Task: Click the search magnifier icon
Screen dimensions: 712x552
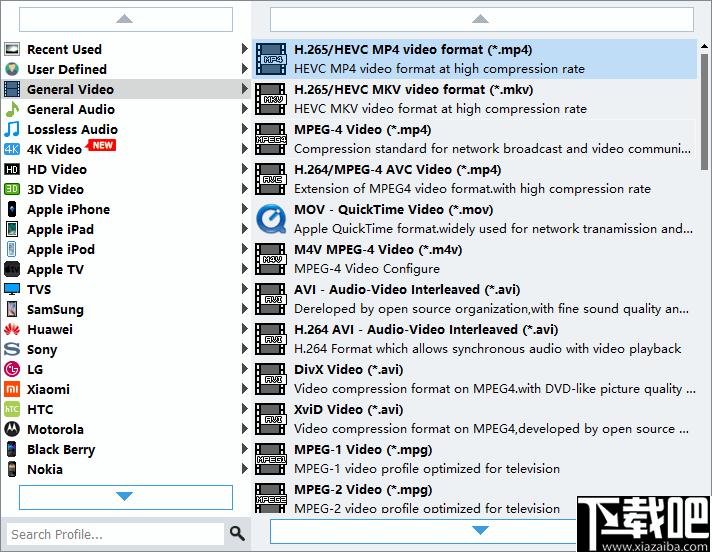Action: [x=237, y=533]
